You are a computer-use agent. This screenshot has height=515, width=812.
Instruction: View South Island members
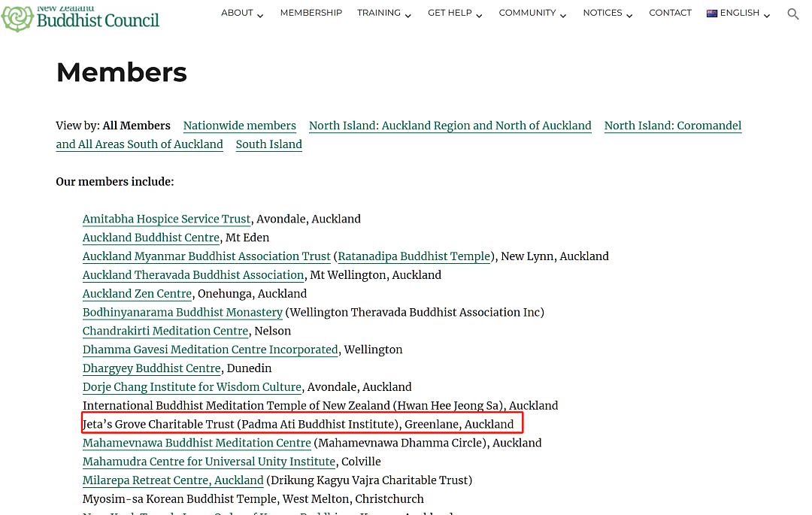tap(268, 144)
